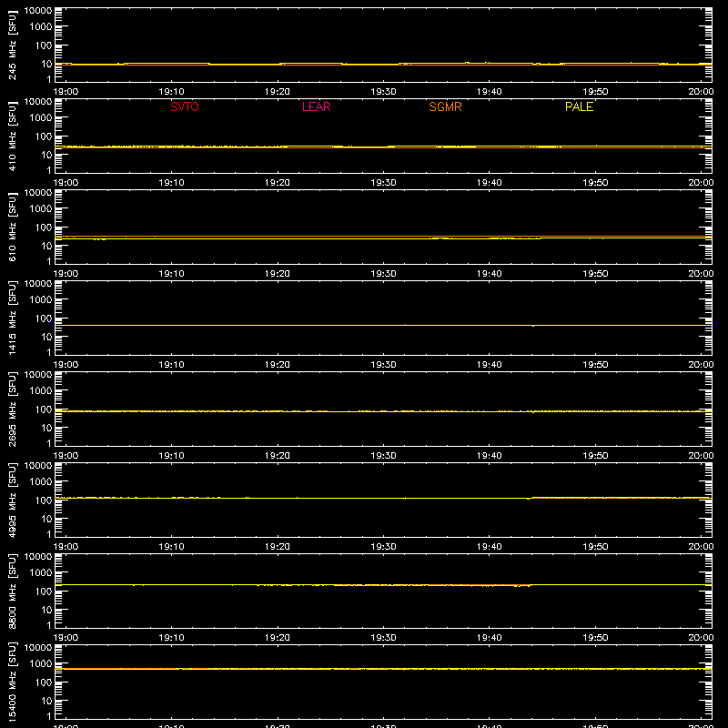The width and height of the screenshot is (728, 728).
Task: Click 19:10 time label of 2695 MHz plot
Action: point(171,456)
